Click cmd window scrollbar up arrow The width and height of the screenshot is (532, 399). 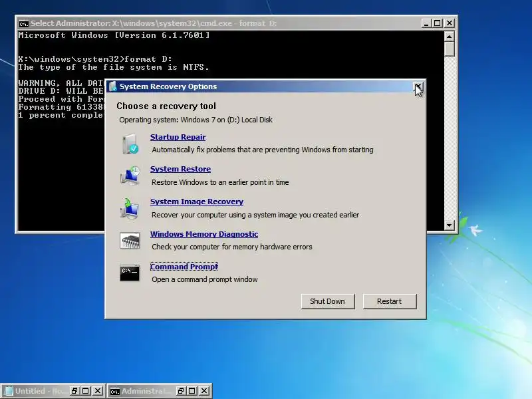tap(450, 36)
